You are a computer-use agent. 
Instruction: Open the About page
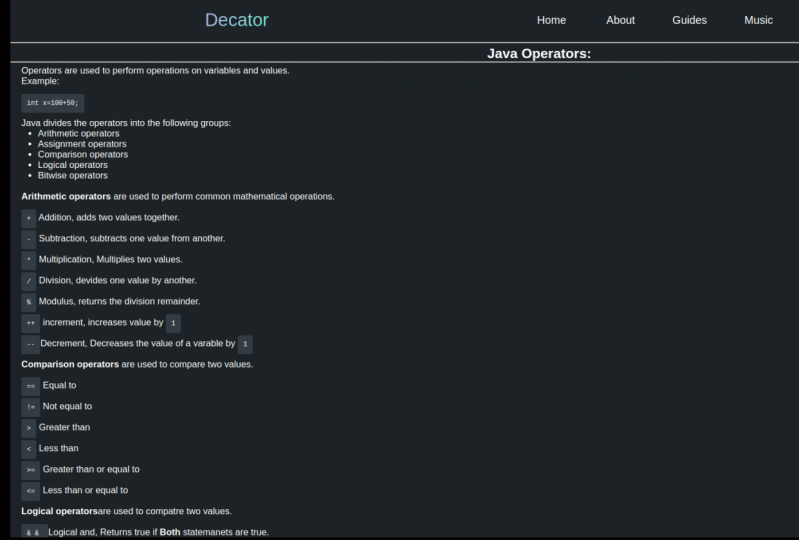coord(620,20)
